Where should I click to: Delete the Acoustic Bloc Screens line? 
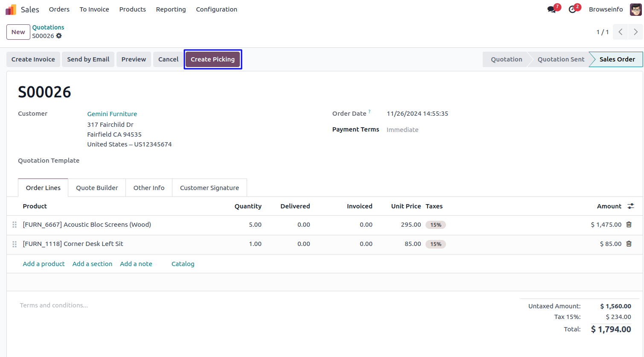click(x=629, y=225)
